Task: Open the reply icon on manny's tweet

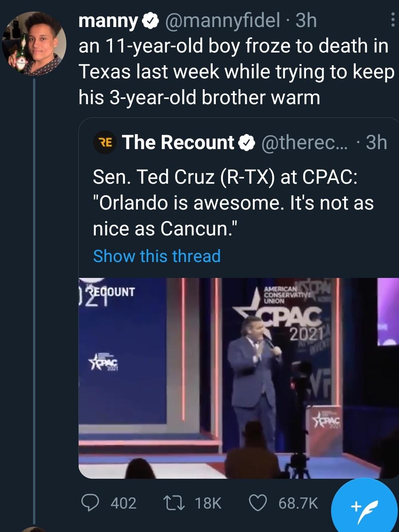Action: point(92,504)
